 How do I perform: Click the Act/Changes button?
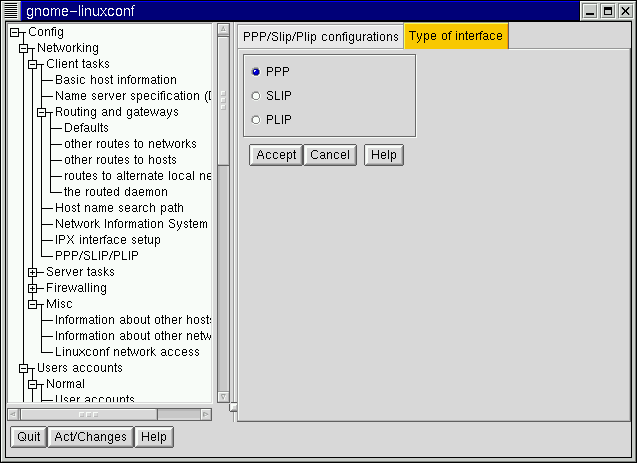tap(91, 437)
